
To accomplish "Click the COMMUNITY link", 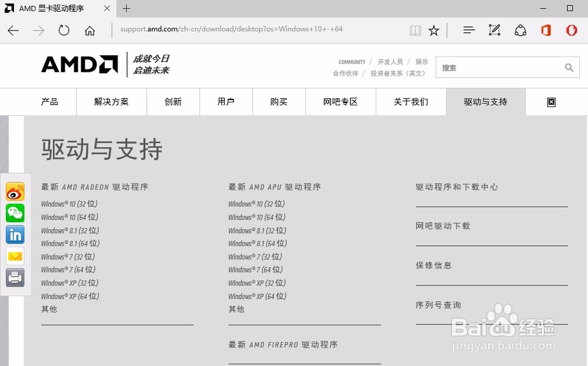I will coord(352,61).
